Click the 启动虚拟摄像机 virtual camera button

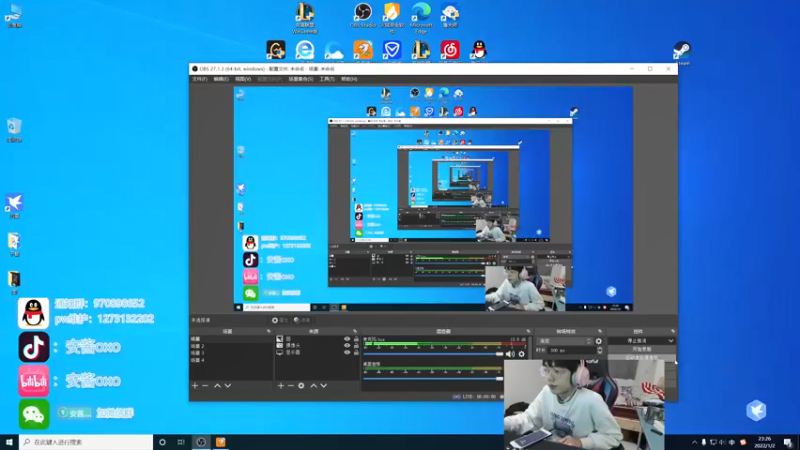tap(642, 358)
